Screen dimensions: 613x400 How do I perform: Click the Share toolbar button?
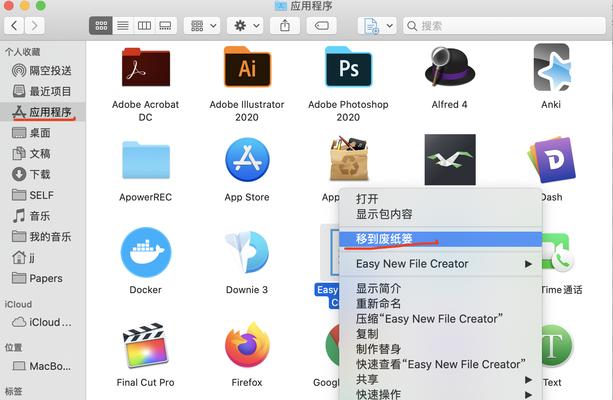point(285,26)
